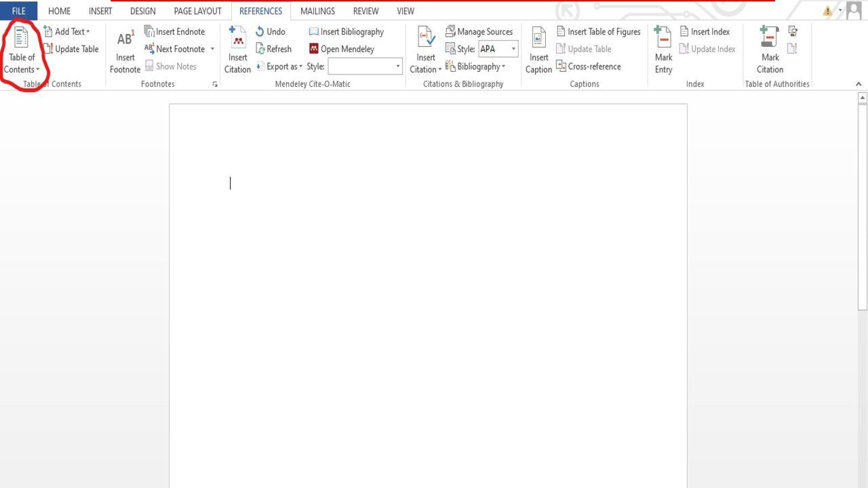Insert a Table of Authorities via its icon
Viewport: 868px width, 488px height.
coord(792,31)
